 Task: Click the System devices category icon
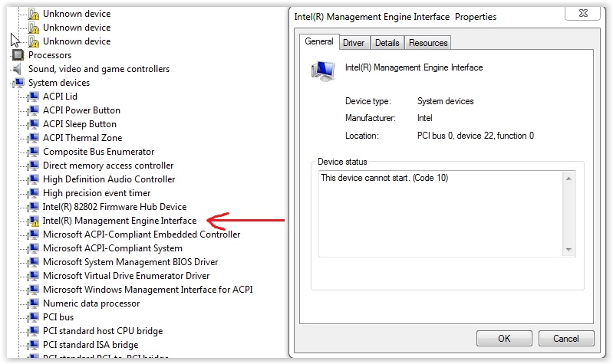18,83
